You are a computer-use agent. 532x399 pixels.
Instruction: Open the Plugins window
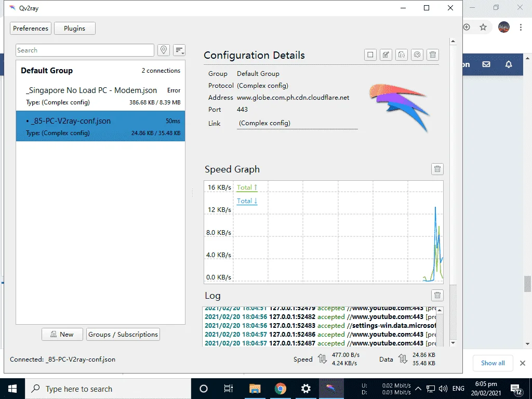[x=75, y=29]
